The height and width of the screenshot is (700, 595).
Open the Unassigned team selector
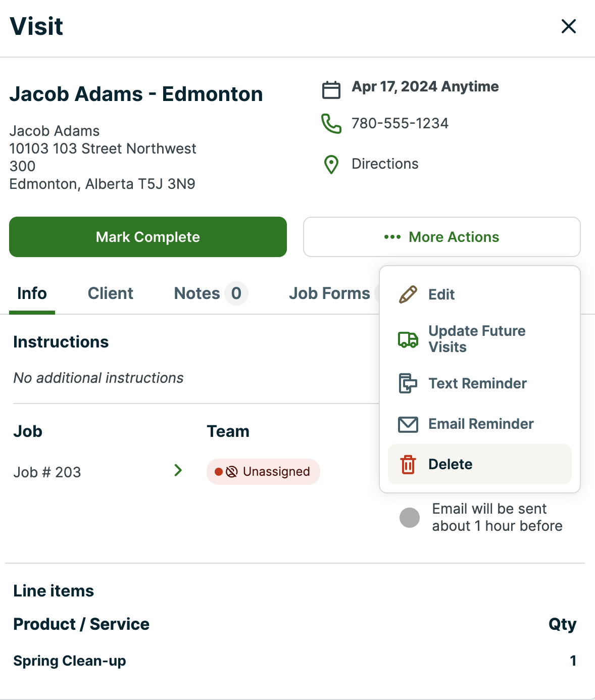(263, 472)
